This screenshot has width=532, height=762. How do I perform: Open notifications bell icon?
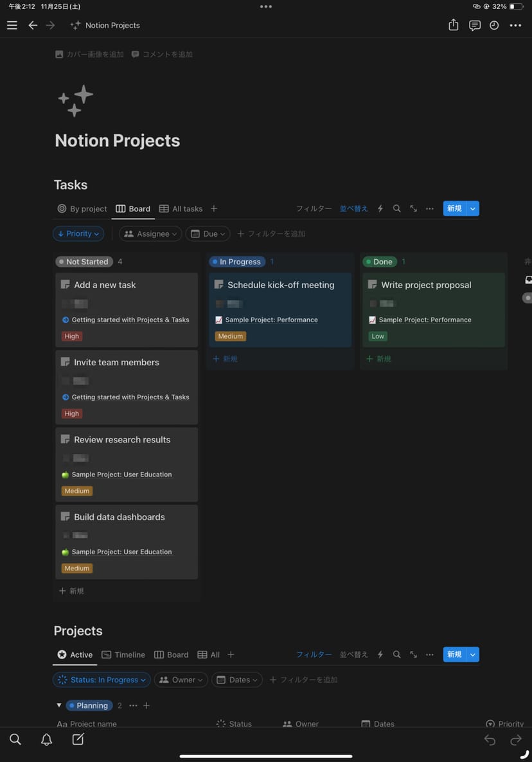[x=46, y=739]
